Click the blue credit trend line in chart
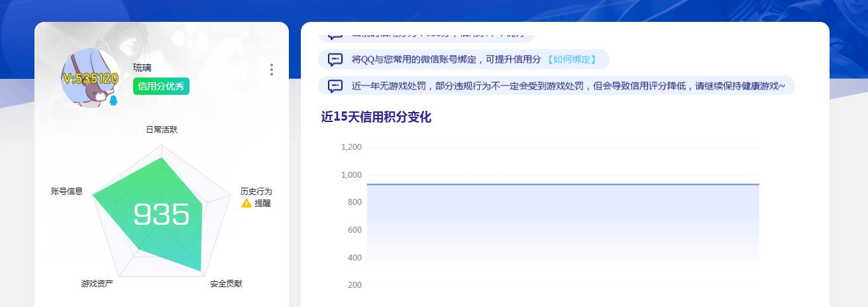 click(563, 184)
